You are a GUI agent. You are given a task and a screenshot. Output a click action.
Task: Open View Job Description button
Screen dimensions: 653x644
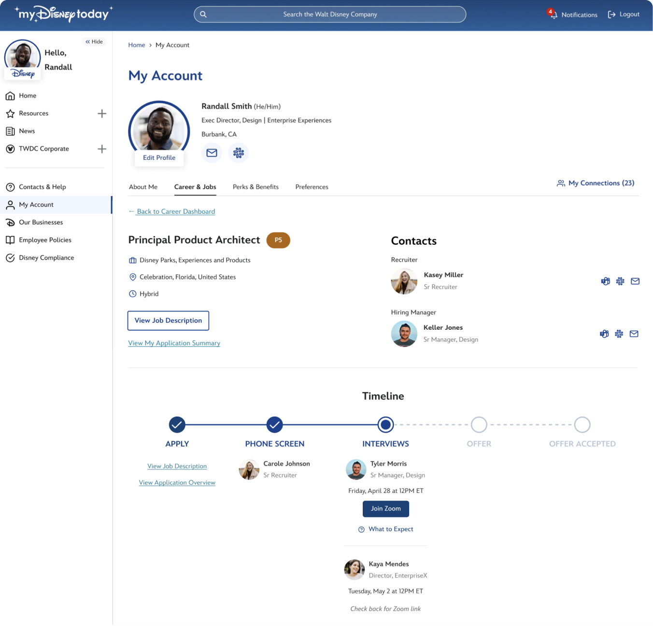pos(168,321)
